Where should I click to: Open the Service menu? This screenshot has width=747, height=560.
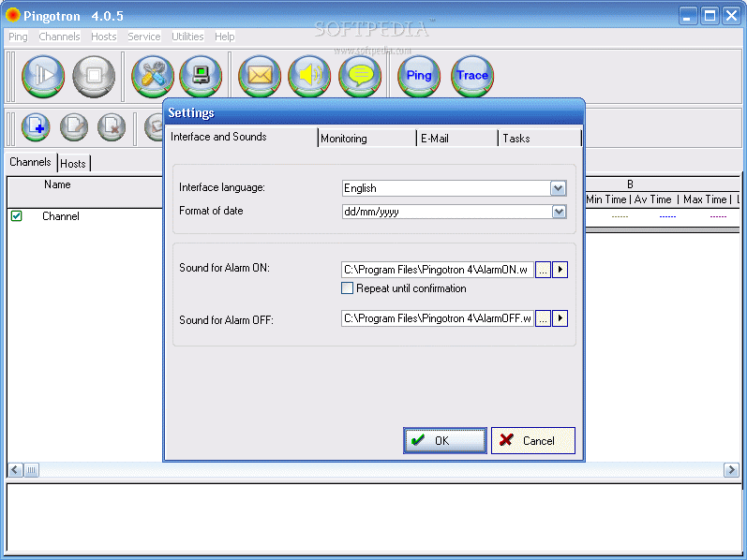144,37
